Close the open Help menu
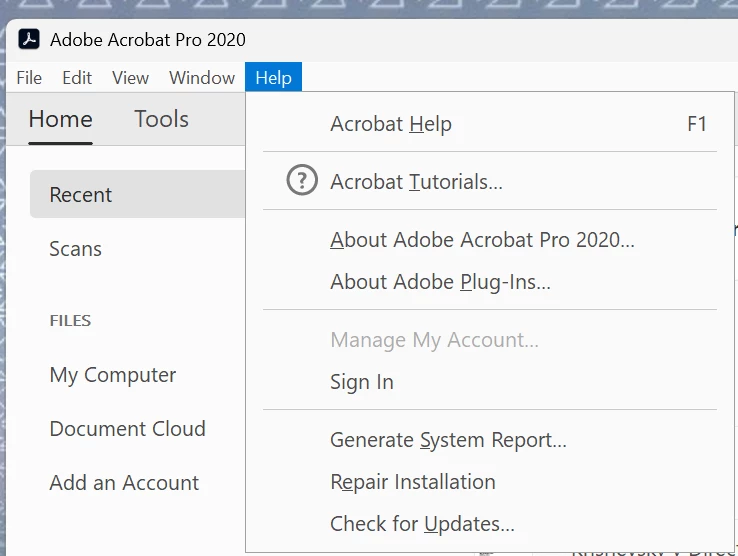This screenshot has width=738, height=556. (x=273, y=78)
